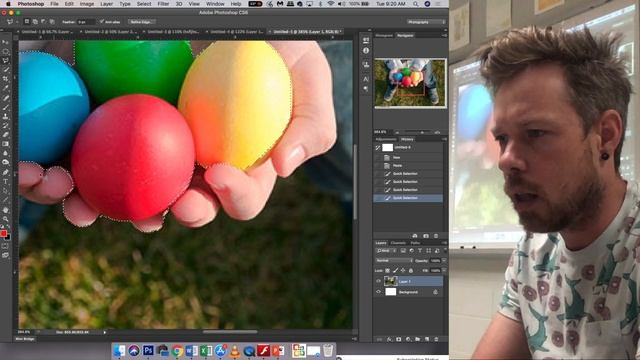This screenshot has width=640, height=360.
Task: Select the Zoom tool in the toolbar
Action: 6,219
